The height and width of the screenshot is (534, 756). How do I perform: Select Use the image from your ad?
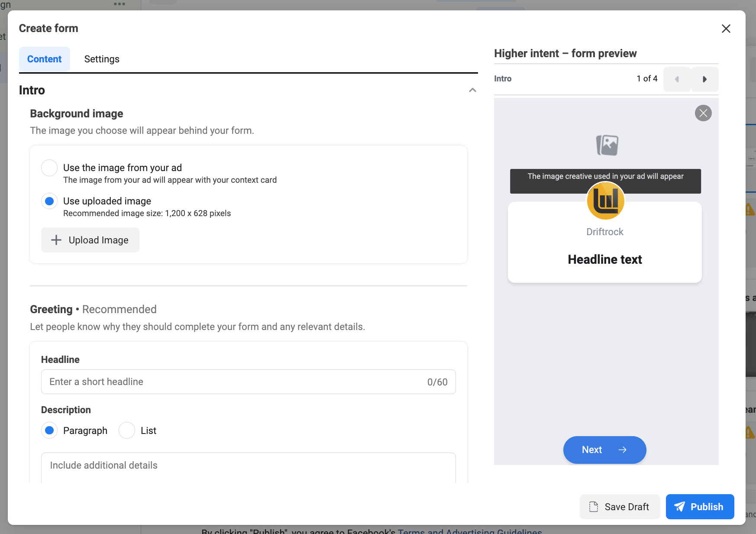coord(49,168)
